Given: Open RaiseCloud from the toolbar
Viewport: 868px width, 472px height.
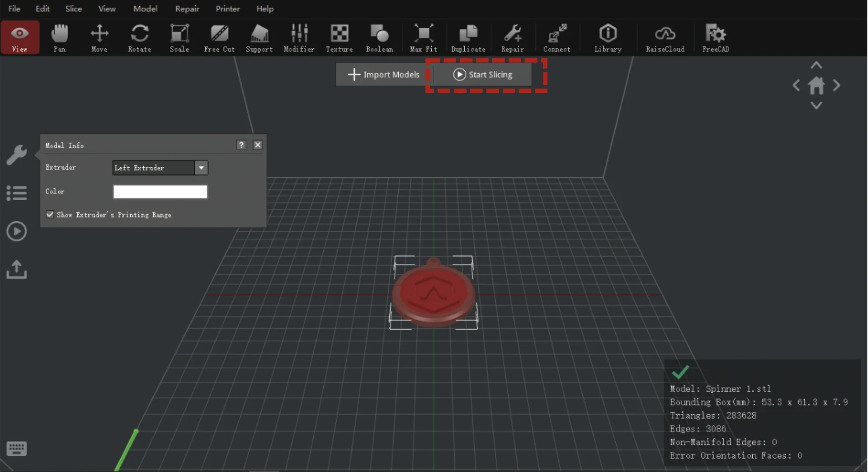Looking at the screenshot, I should point(665,38).
